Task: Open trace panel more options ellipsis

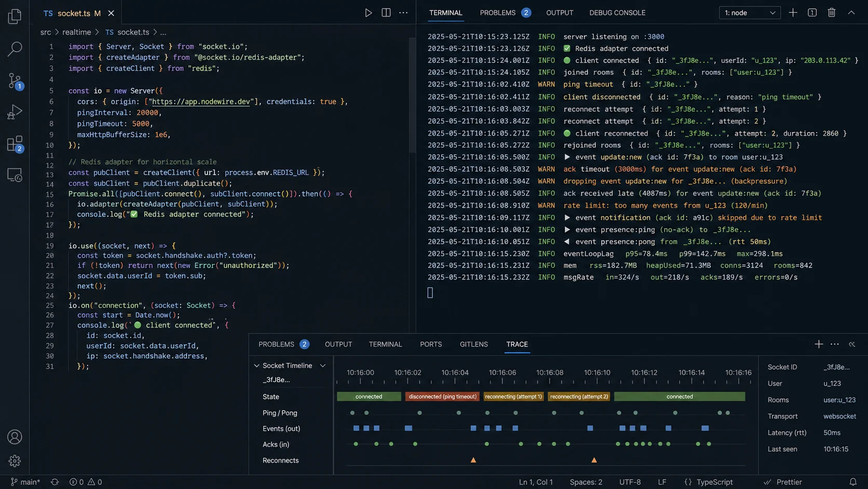Action: (x=835, y=344)
